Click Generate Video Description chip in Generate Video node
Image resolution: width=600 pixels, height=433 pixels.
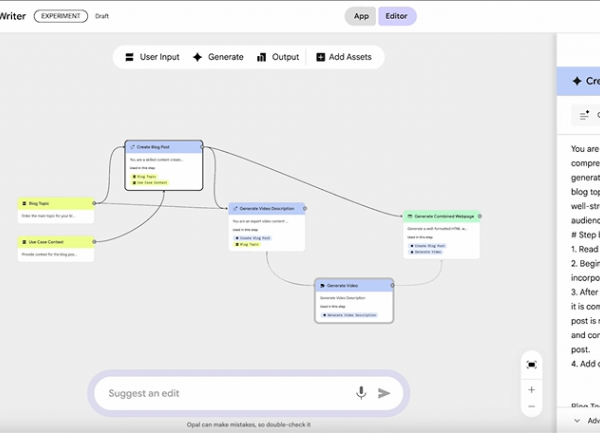[x=350, y=315]
